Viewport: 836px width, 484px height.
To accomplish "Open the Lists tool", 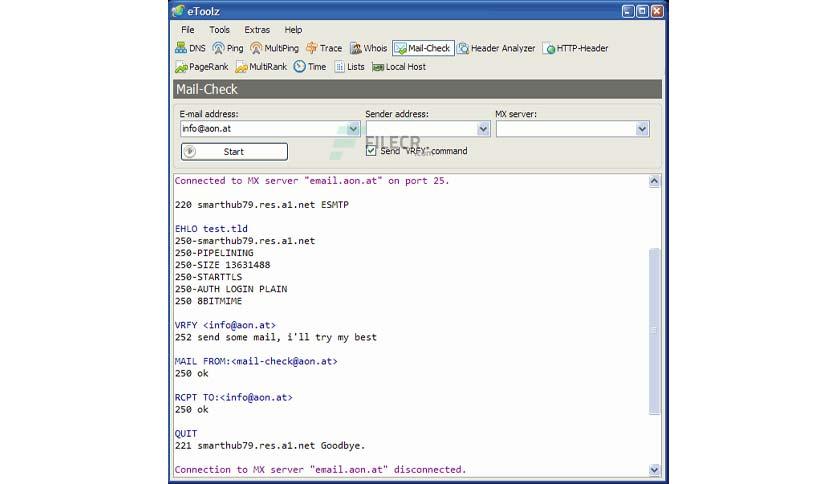I will coord(349,67).
